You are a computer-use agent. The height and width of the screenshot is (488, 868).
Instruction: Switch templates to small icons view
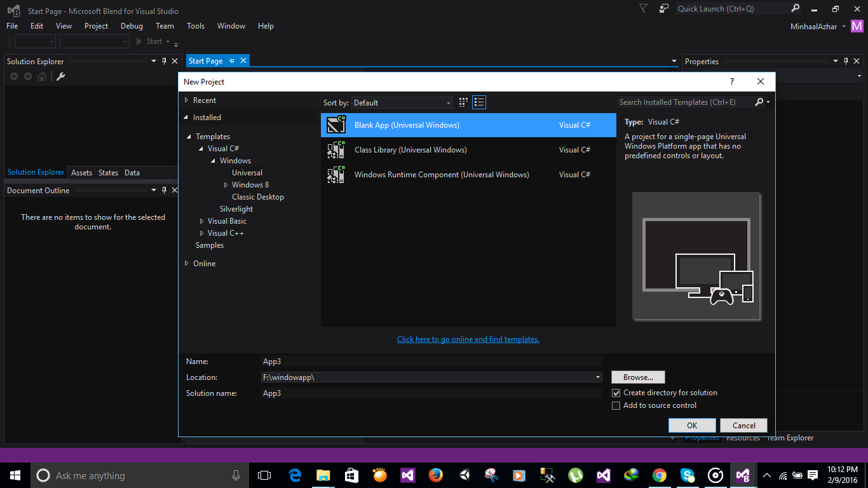[463, 102]
